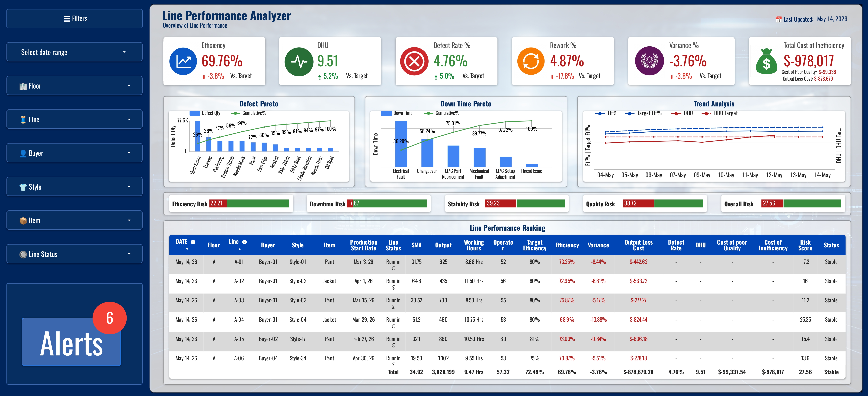Click the Style t-shirt icon
This screenshot has height=396, width=868.
[23, 187]
